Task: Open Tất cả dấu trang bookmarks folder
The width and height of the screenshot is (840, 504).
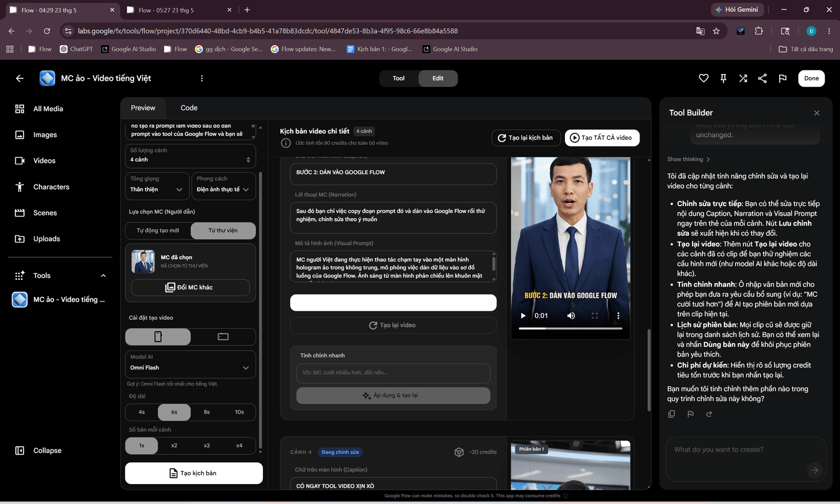Action: 806,49
